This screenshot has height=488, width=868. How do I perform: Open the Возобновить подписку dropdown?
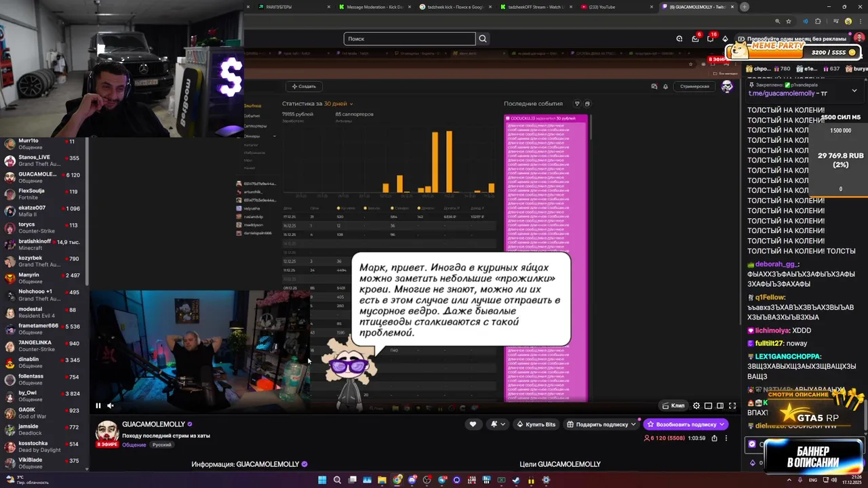[685, 424]
